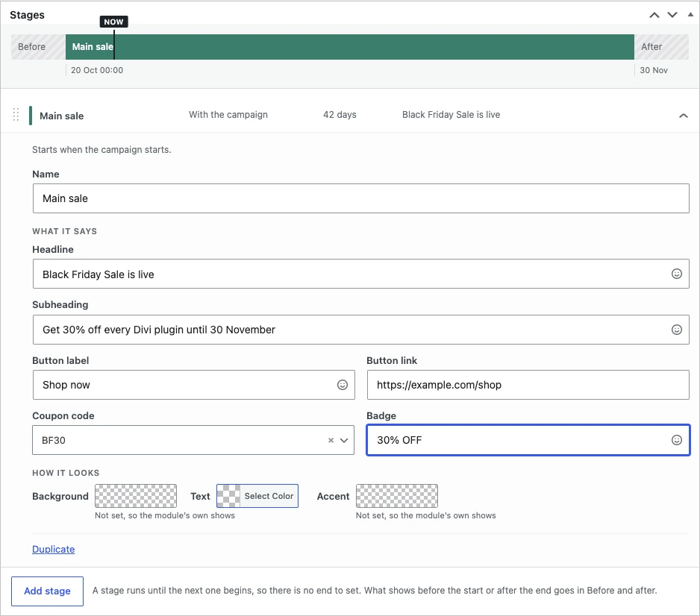Toggle the Stages panel with the triangle

pos(690,14)
